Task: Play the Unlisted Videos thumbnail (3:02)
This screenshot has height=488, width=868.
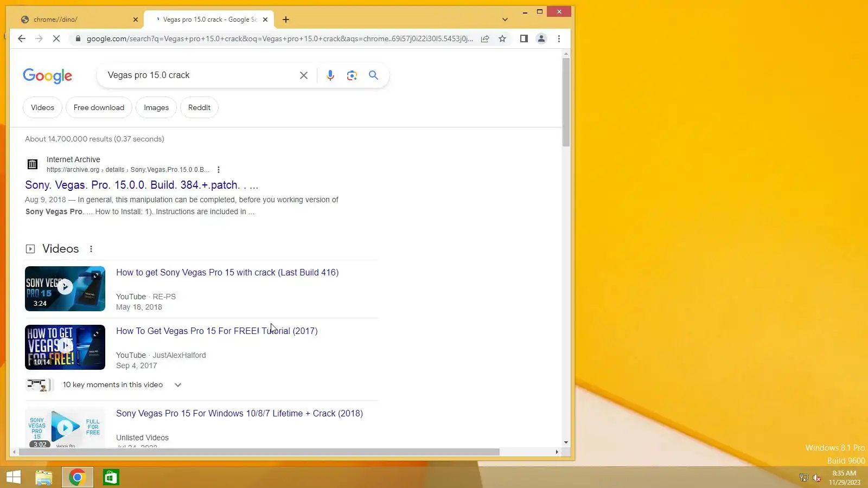Action: click(x=65, y=427)
